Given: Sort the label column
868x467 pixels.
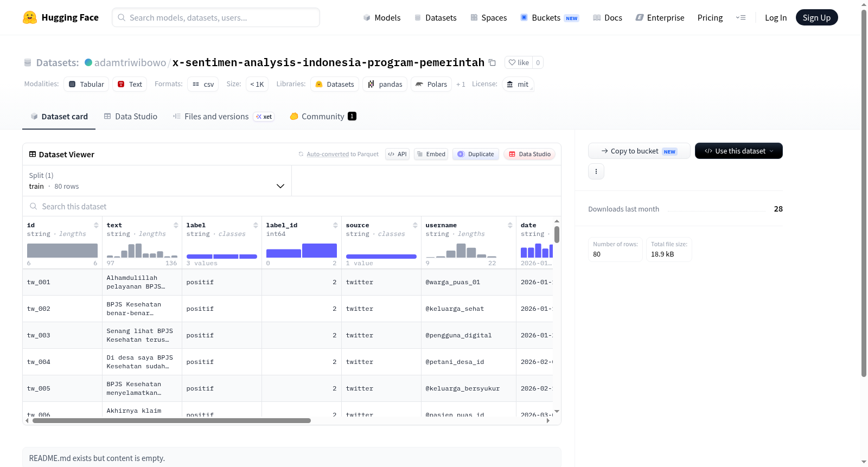Looking at the screenshot, I should (256, 225).
